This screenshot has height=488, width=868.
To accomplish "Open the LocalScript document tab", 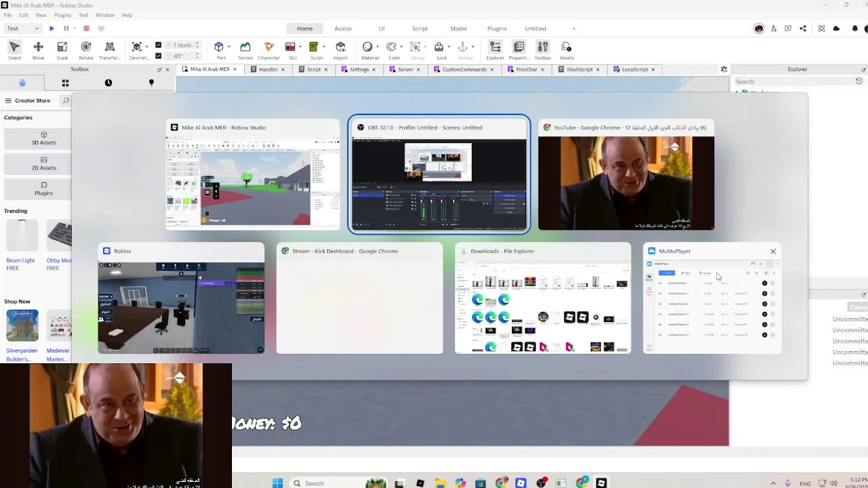I will click(x=635, y=69).
